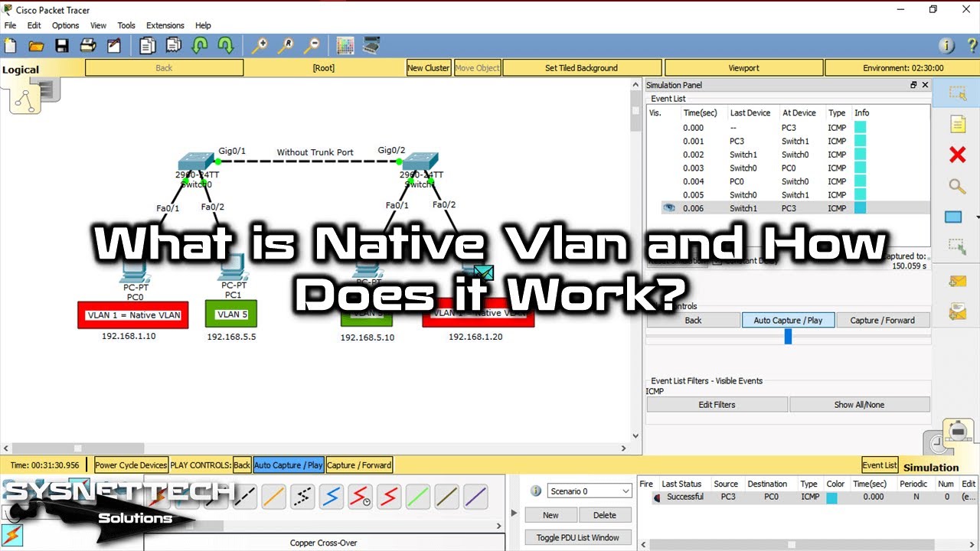Screen dimensions: 980x551
Task: Activate the Select tool in right sidebar
Action: tap(957, 93)
